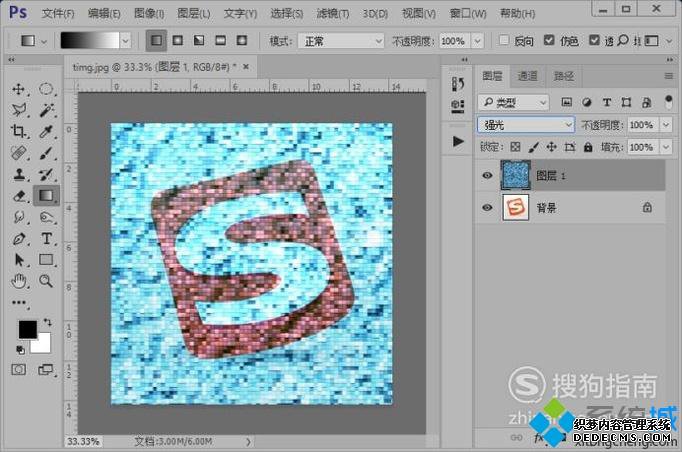The height and width of the screenshot is (452, 682).
Task: Open the 强光 layer blend mode dropdown
Action: click(526, 125)
